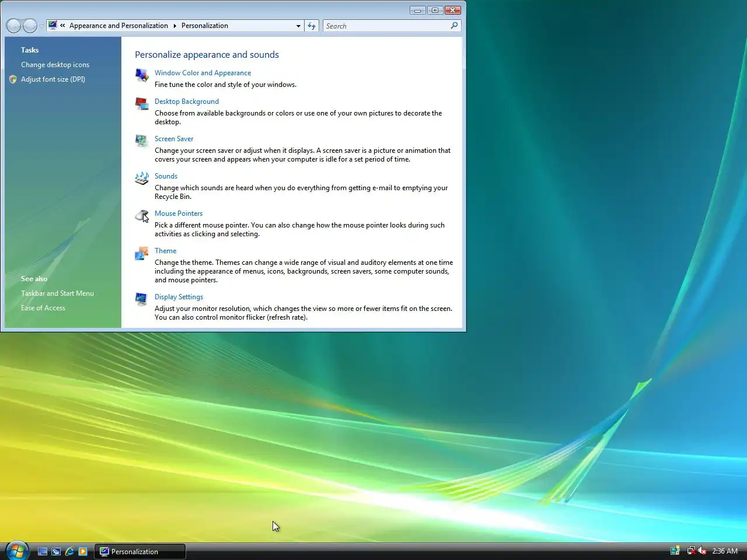Click Switch between windows Quick Launch icon

[x=56, y=551]
